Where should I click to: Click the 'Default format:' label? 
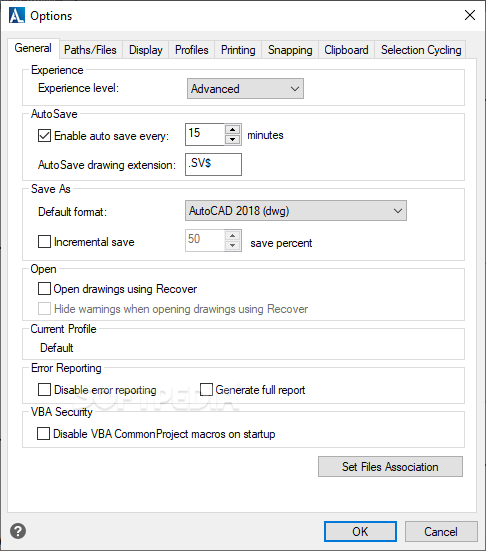(72, 212)
